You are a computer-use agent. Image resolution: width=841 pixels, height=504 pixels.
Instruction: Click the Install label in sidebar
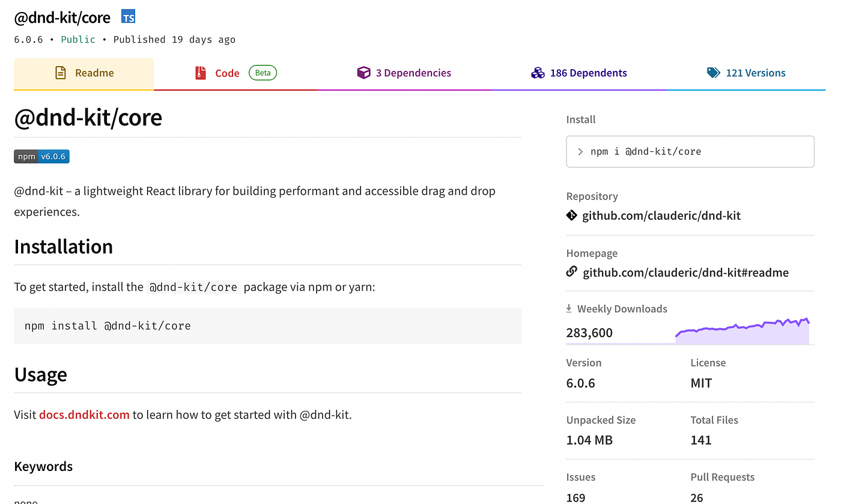coord(581,120)
